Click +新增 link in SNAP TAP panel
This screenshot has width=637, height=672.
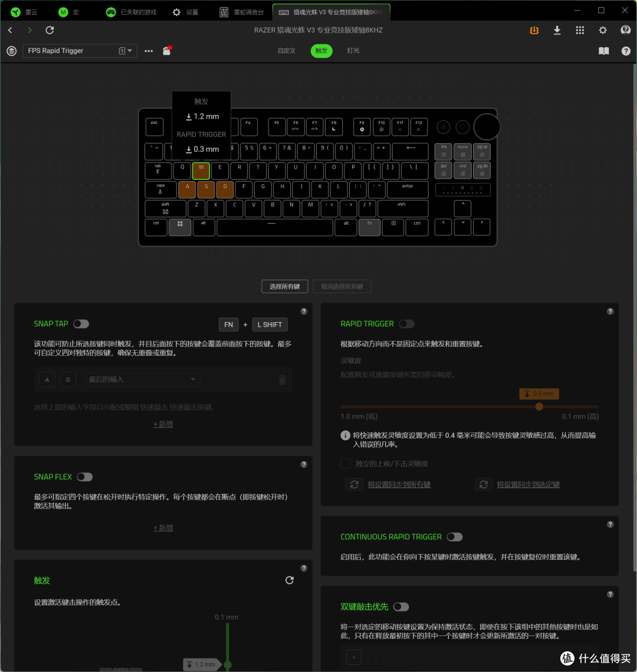[x=163, y=424]
